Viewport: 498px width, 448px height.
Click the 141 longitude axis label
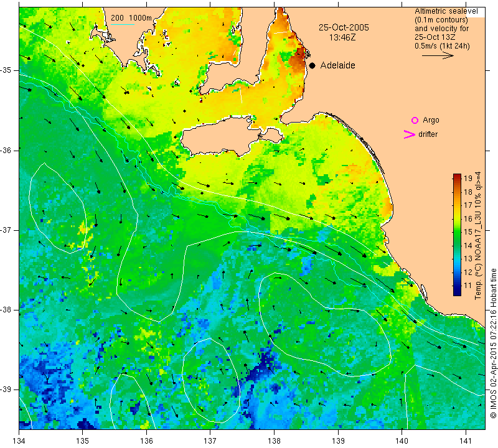tap(466, 441)
